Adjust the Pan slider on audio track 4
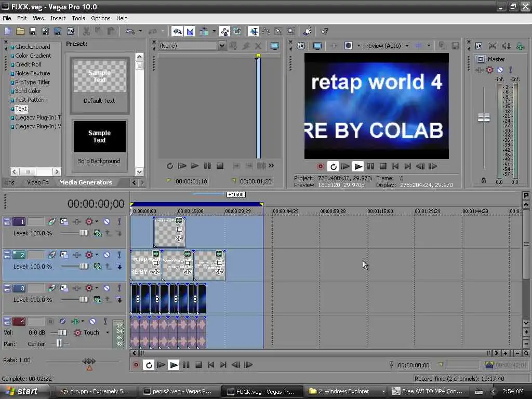The image size is (532, 399). 59,343
